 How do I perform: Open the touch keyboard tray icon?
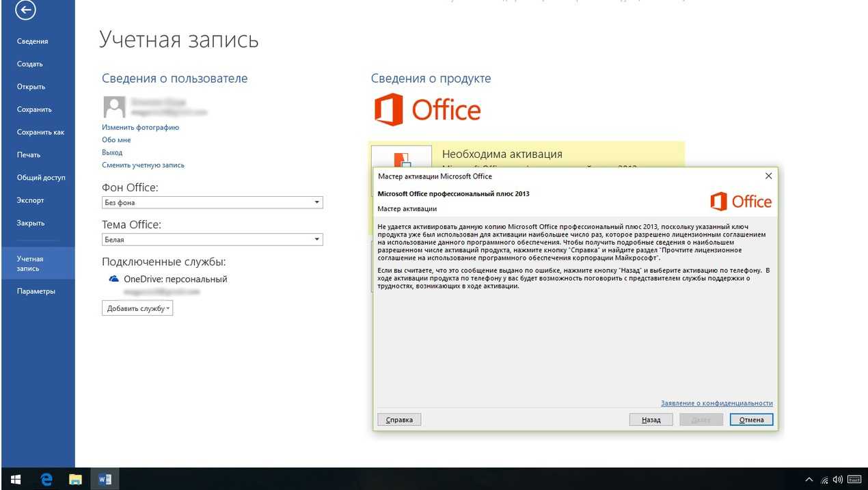855,480
